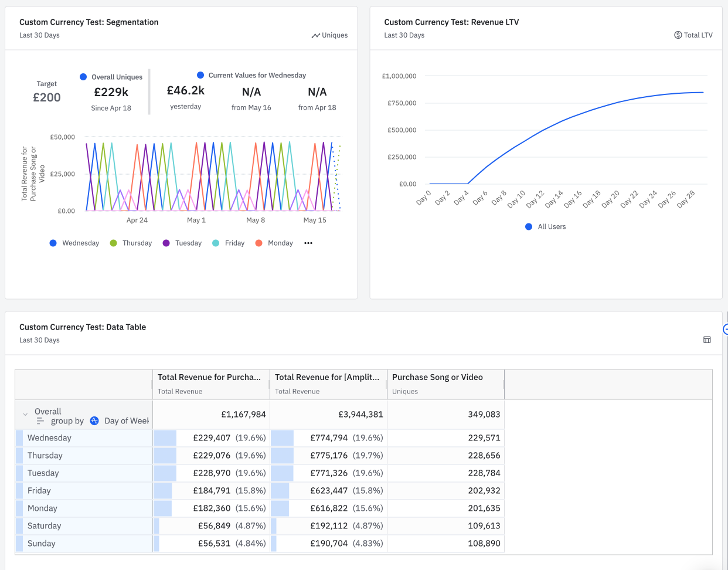Click the data table layout icon

pos(707,340)
